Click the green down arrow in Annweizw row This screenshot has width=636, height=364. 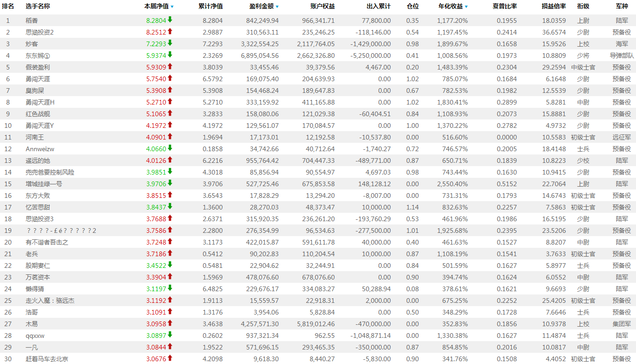[170, 148]
